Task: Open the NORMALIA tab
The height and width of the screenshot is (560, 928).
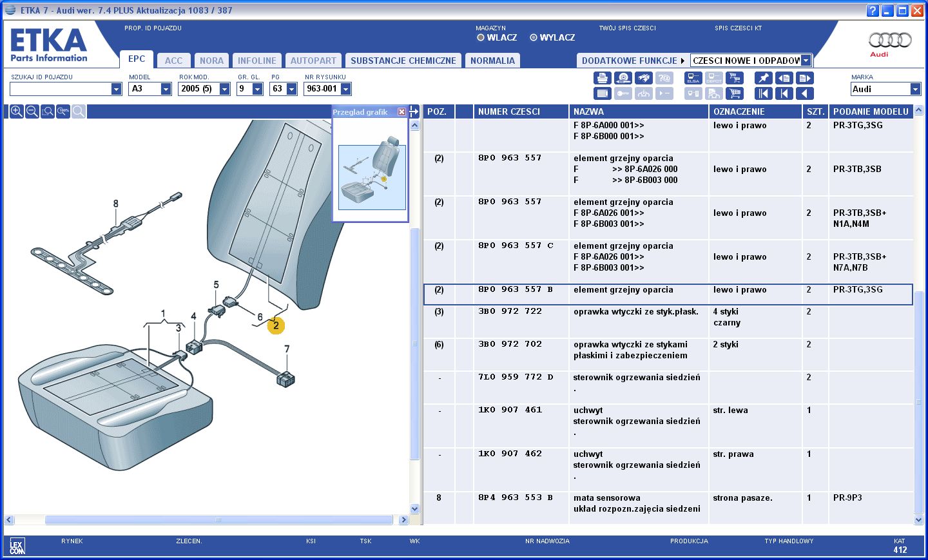Action: click(492, 61)
